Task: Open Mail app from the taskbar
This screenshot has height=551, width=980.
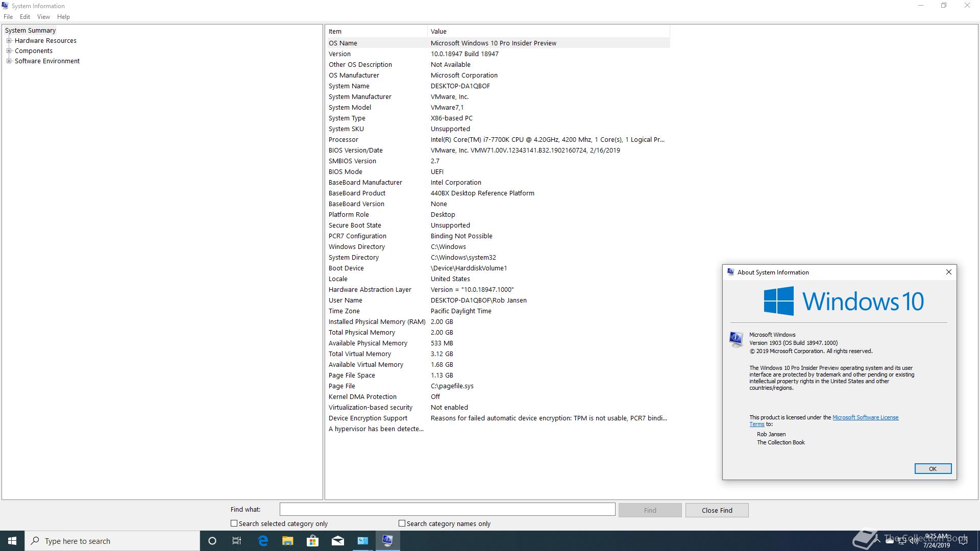Action: point(338,541)
